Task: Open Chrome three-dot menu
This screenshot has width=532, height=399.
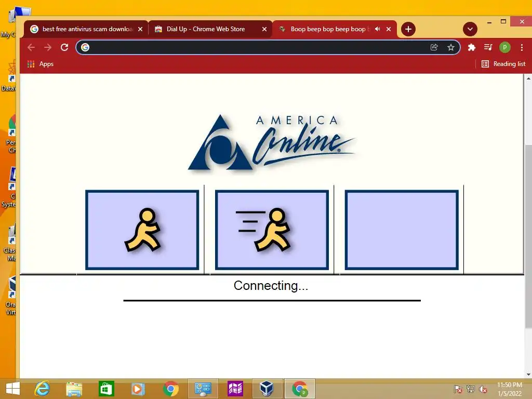Action: (522, 47)
